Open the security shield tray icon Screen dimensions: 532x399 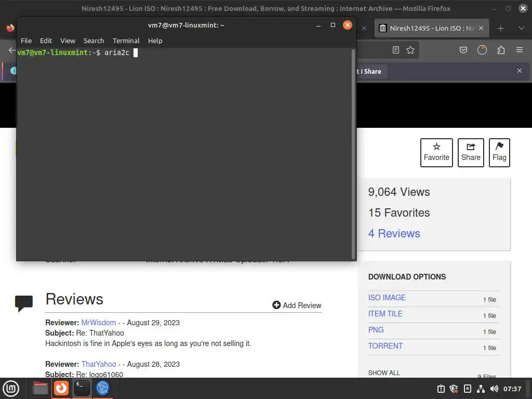coord(454,389)
